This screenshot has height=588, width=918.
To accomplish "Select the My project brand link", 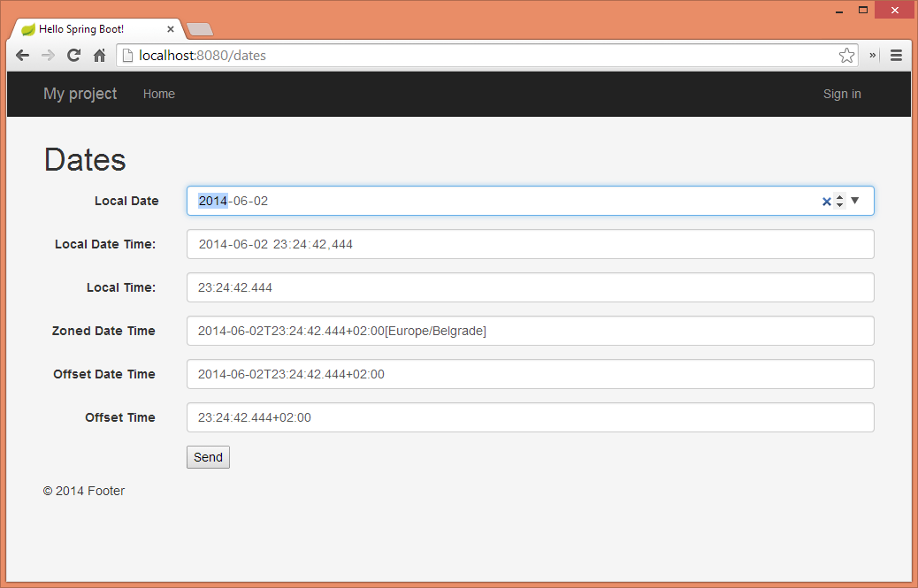I will pos(80,94).
